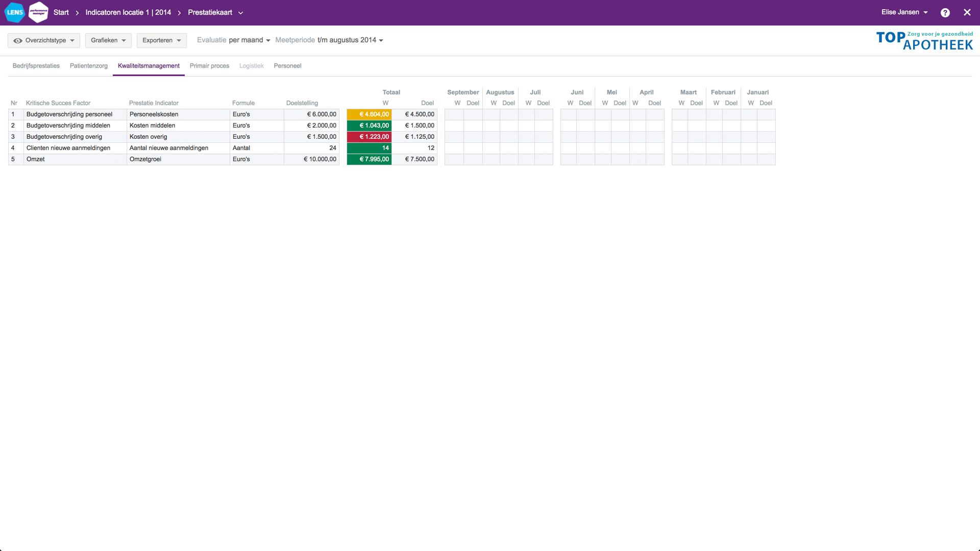The height and width of the screenshot is (551, 980).
Task: Click the Doelstelling value 24
Action: (x=311, y=148)
